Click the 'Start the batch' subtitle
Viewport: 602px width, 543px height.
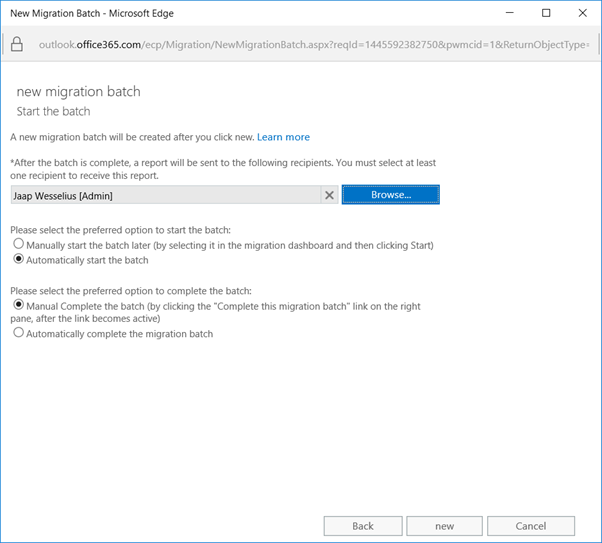(x=54, y=110)
